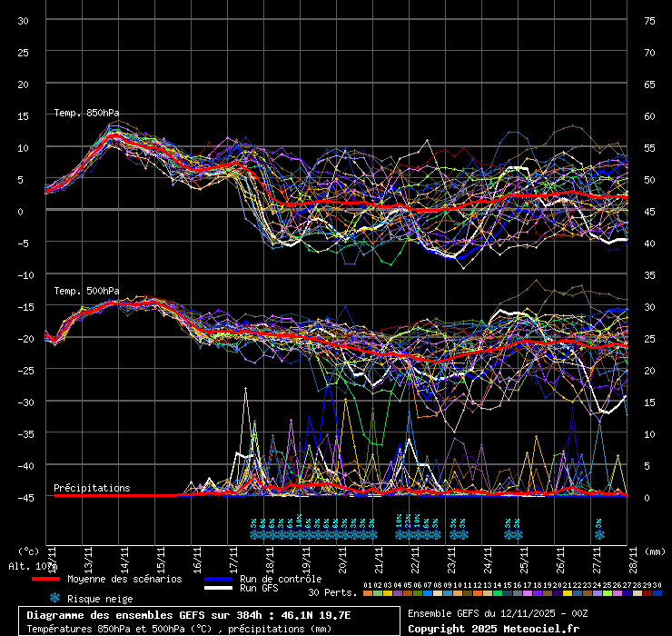
Task: Select perturbation 02 light green swatch
Action: pyautogui.click(x=377, y=593)
